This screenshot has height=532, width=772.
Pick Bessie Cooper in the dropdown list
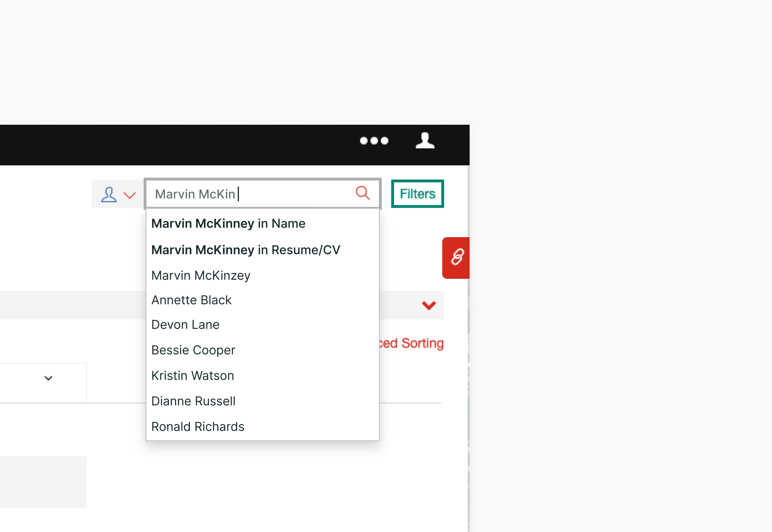193,350
